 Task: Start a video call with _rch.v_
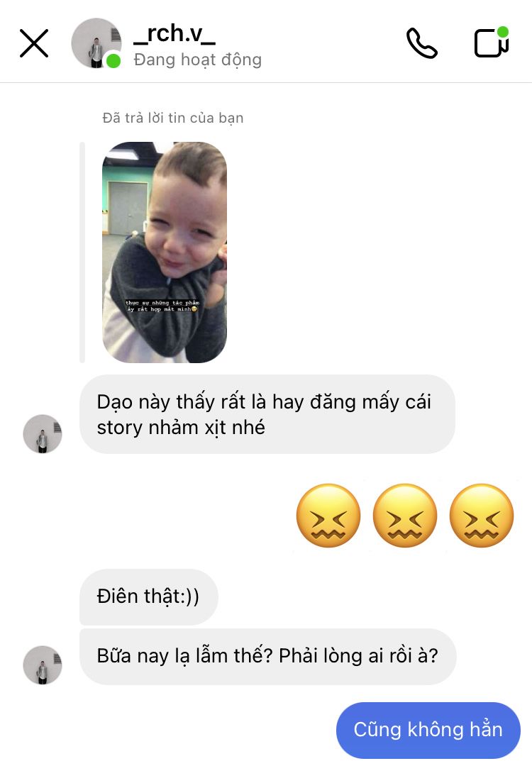492,43
